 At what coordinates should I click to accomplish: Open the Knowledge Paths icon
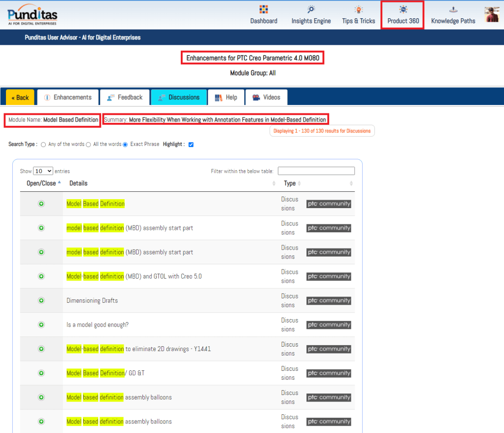point(453,10)
